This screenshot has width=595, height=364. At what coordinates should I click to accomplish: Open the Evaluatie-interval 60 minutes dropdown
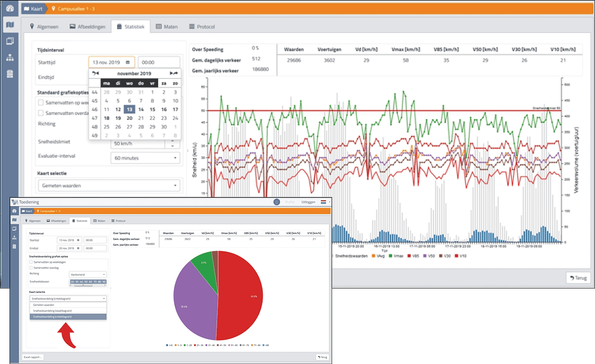(x=145, y=158)
